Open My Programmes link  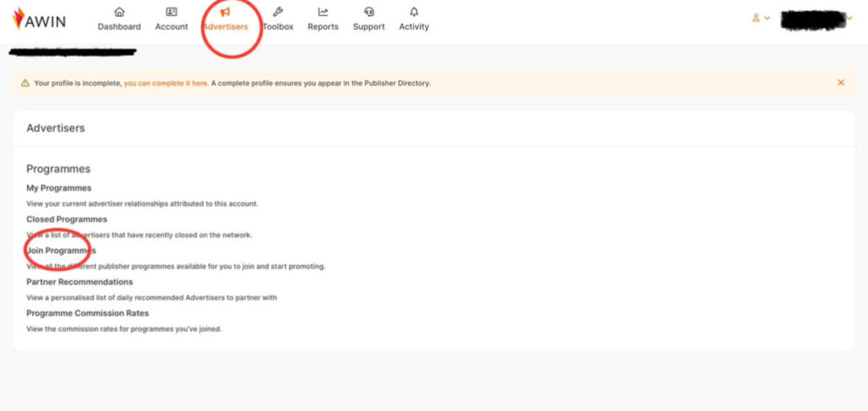point(58,188)
